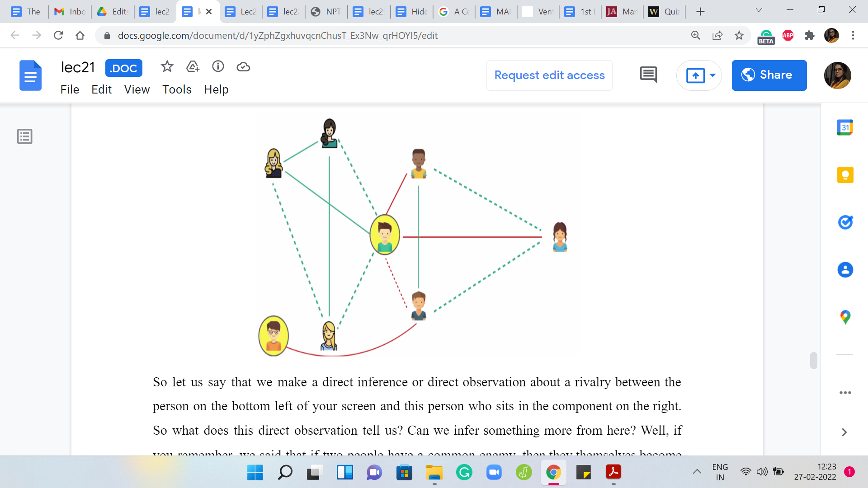Viewport: 868px width, 488px height.
Task: Expand the browser tab search chevron
Action: [x=759, y=10]
